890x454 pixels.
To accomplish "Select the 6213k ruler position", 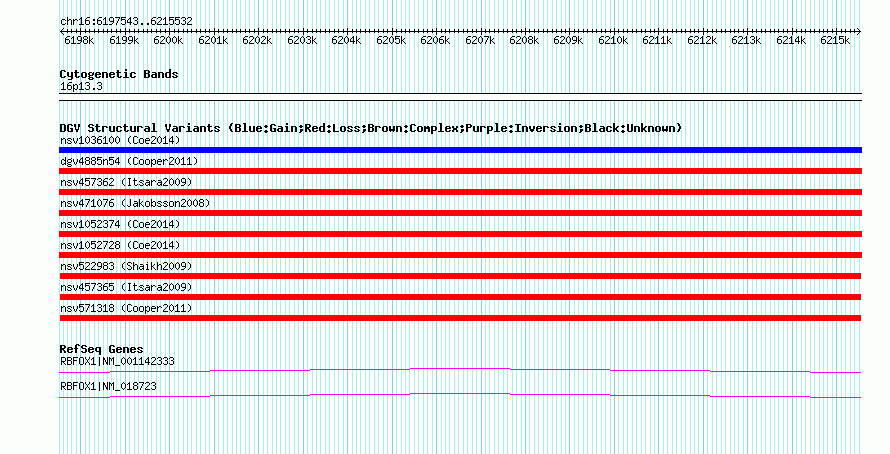I will [x=747, y=41].
